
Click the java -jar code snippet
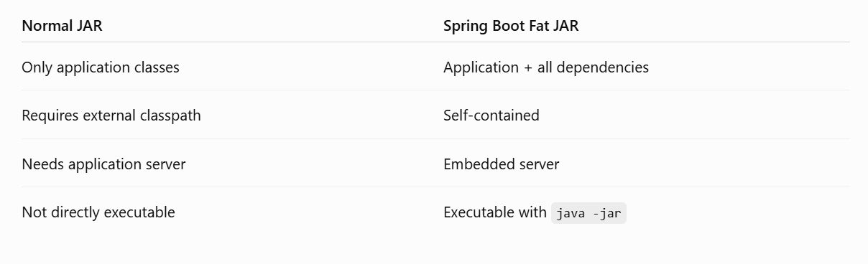[x=588, y=213]
